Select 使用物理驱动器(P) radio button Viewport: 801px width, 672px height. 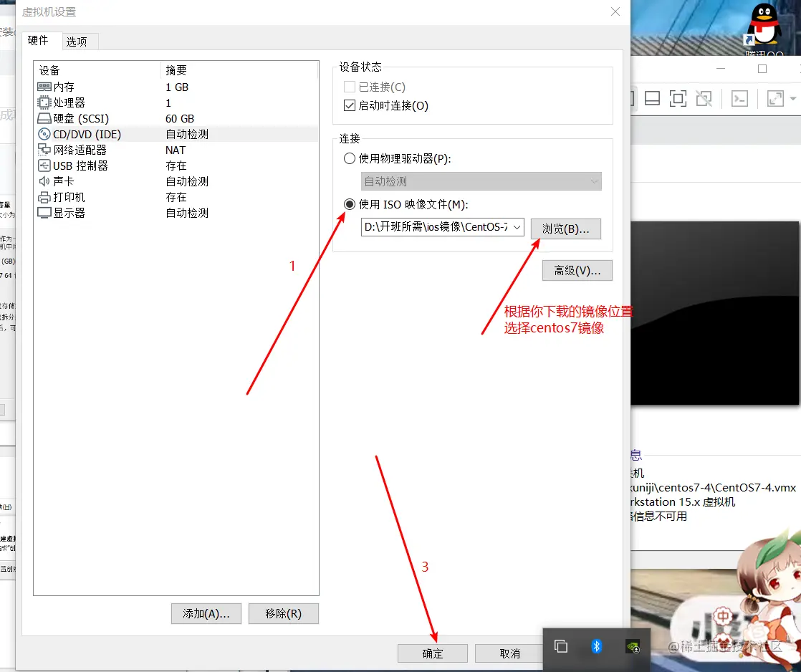click(x=350, y=158)
